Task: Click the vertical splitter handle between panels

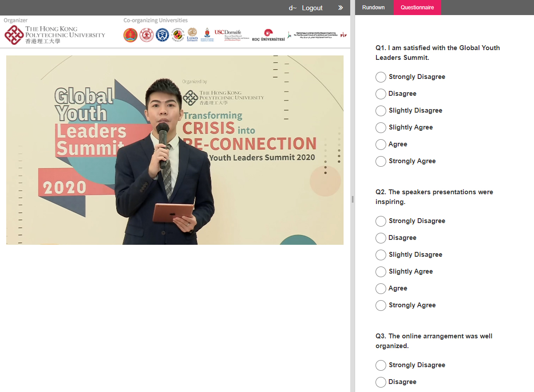Action: (352, 199)
